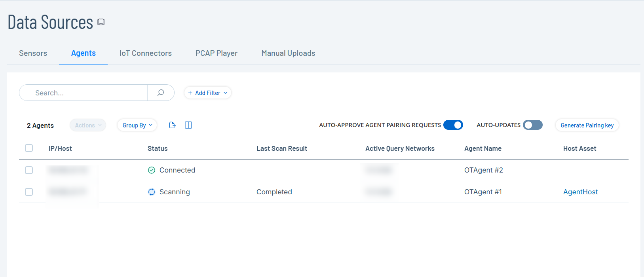Click the green Connected status icon
This screenshot has height=277, width=644.
tap(152, 170)
